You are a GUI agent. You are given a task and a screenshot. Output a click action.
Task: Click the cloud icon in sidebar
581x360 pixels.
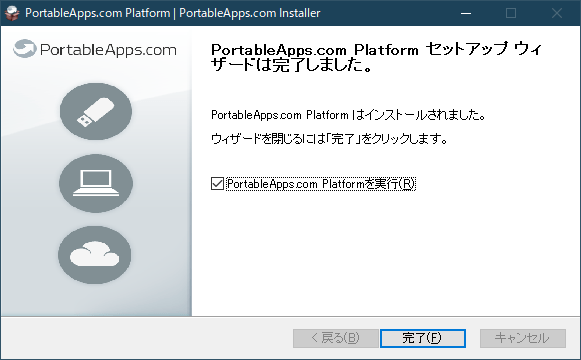(95, 255)
